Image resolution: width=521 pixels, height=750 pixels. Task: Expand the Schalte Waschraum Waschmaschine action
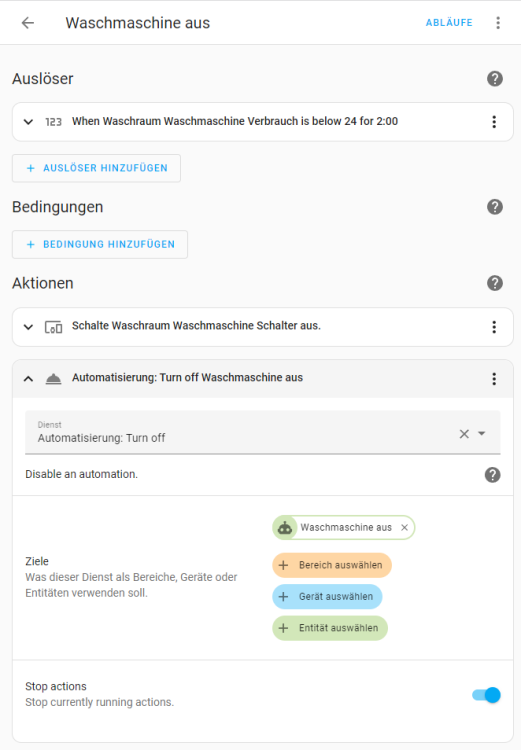(28, 327)
